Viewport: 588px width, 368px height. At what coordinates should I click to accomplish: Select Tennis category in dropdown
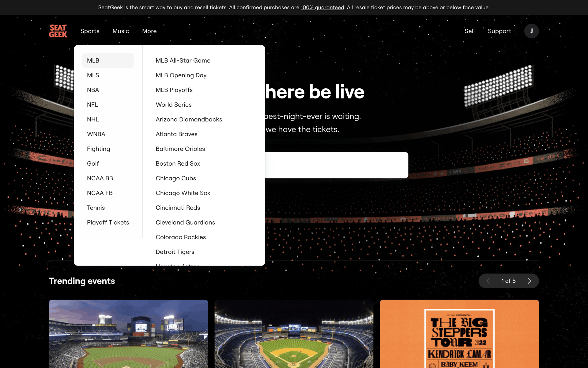108,208
